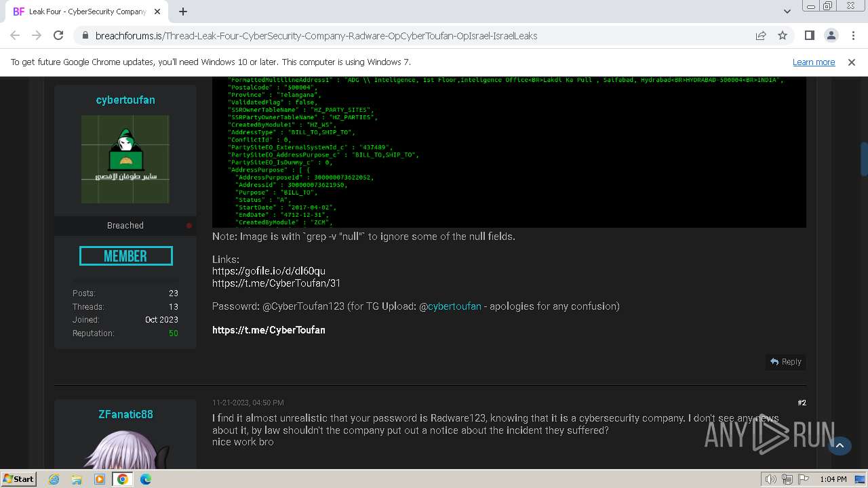Switch to Chrome taskbar icon

click(123, 479)
